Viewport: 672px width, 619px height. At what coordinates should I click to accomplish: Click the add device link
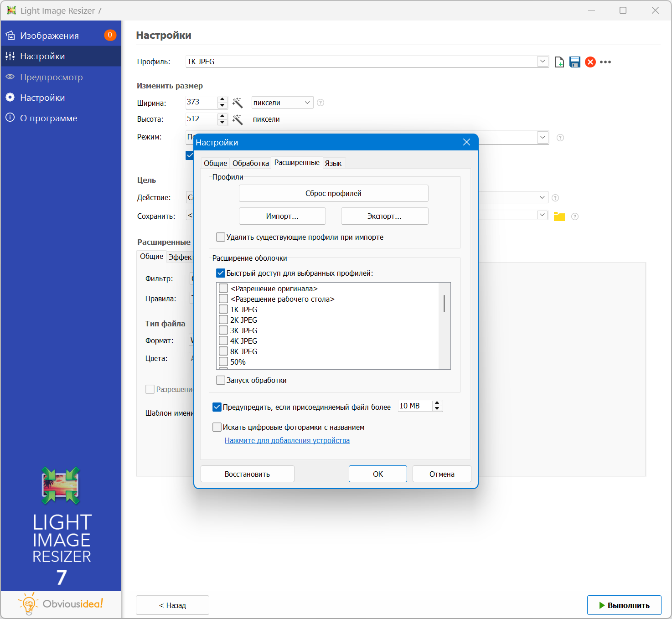(x=287, y=440)
